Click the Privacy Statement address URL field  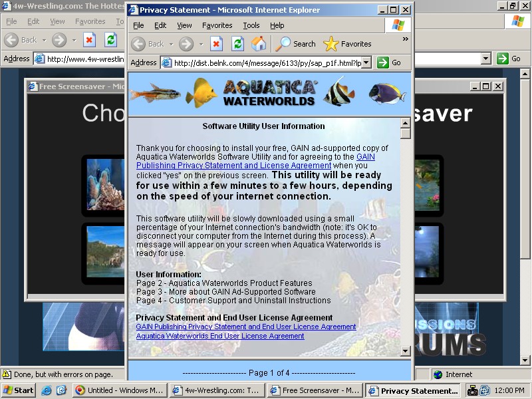[267, 63]
